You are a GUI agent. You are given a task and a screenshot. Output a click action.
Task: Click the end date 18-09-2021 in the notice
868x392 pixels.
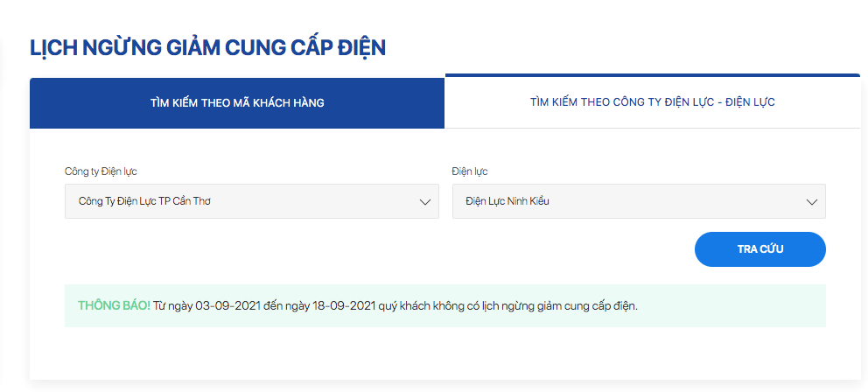(346, 306)
